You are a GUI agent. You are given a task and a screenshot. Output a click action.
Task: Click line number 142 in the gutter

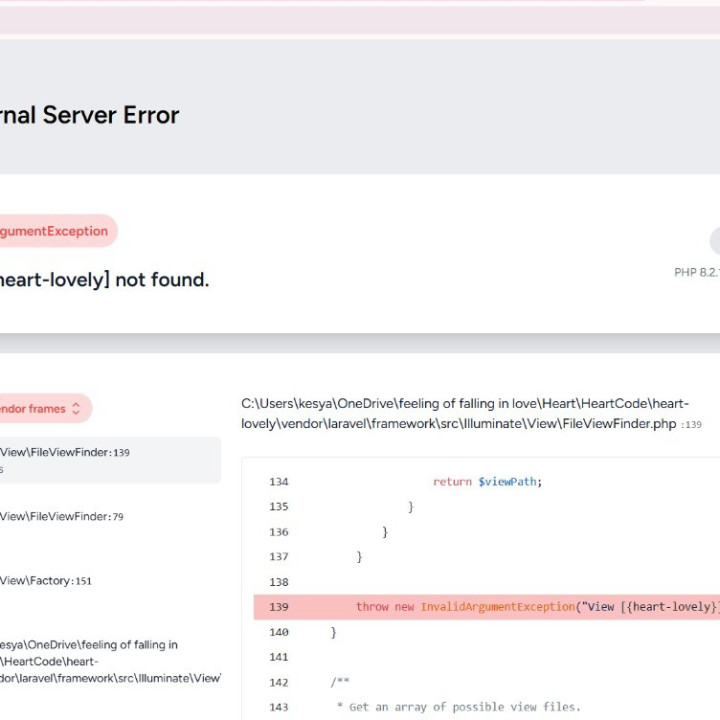click(x=278, y=682)
